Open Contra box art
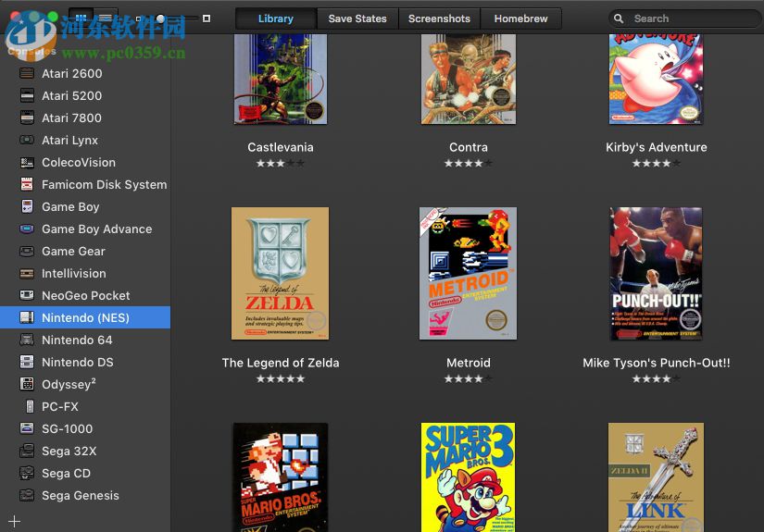Viewport: 764px width, 532px height. click(469, 79)
